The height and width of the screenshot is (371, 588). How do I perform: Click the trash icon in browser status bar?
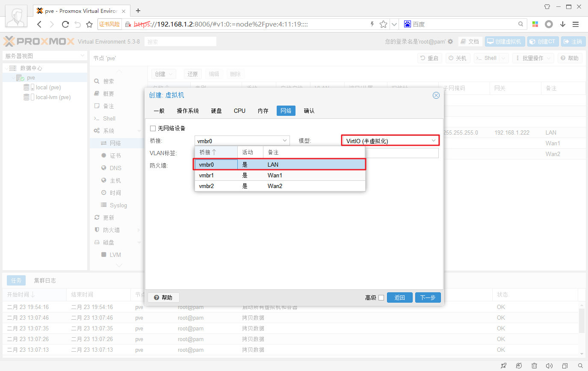coord(534,366)
